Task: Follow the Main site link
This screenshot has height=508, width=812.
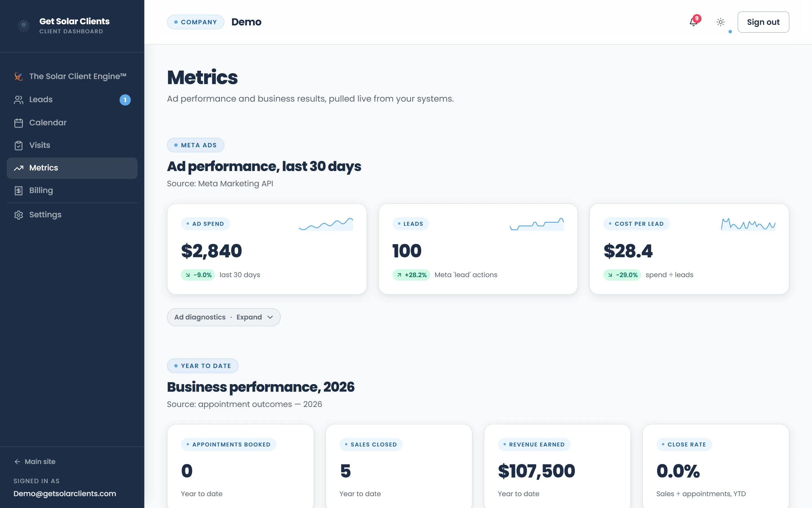Action: pos(35,462)
